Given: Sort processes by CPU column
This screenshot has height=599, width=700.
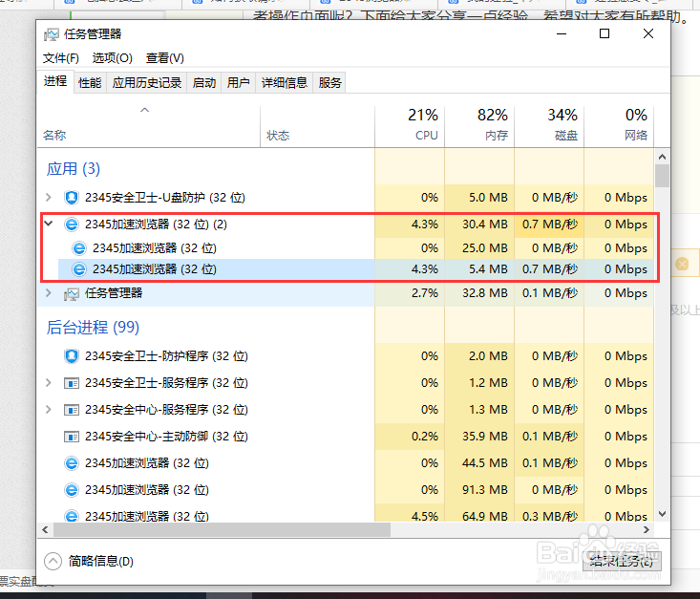Looking at the screenshot, I should (410, 127).
